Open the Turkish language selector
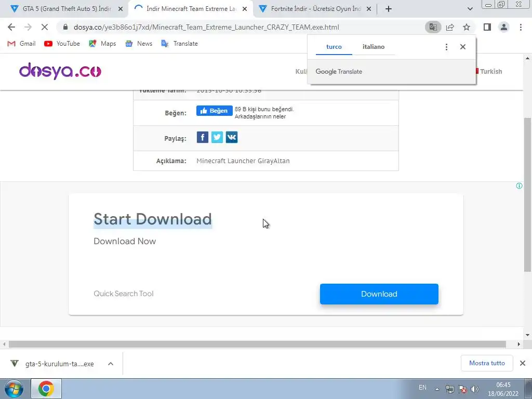Viewport: 532px width, 399px height. tap(489, 71)
